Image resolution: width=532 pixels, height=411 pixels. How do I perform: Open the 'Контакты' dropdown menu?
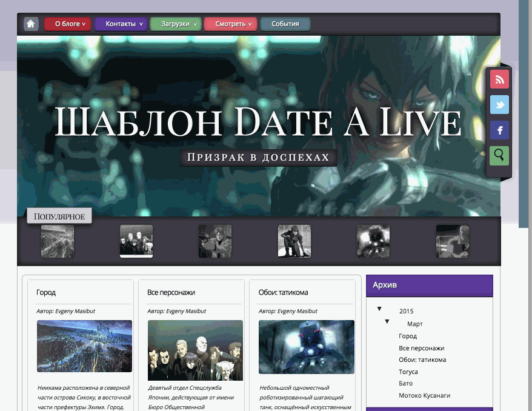121,24
